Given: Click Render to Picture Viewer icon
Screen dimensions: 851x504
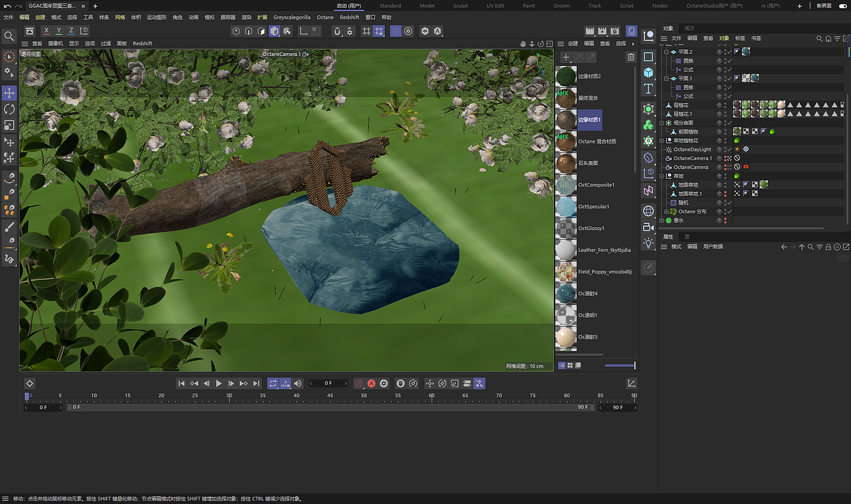Looking at the screenshot, I should point(602,31).
